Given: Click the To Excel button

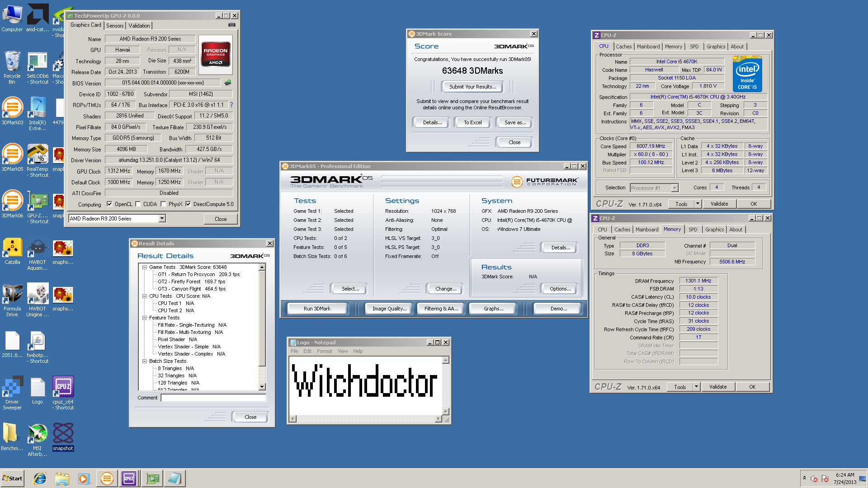Looking at the screenshot, I should pyautogui.click(x=472, y=122).
